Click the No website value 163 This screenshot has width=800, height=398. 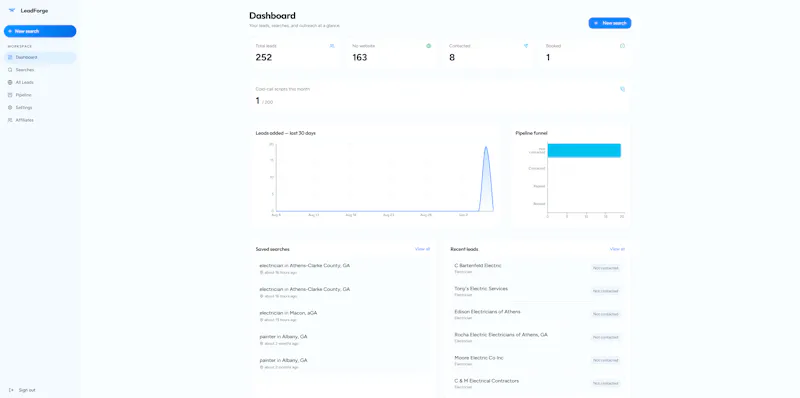pos(360,58)
